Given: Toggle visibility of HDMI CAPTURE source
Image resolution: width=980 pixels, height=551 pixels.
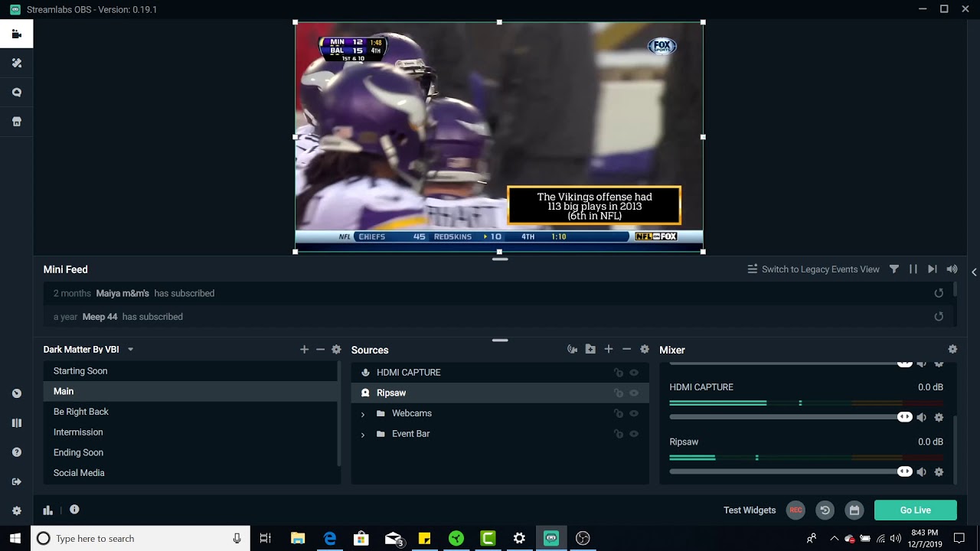Looking at the screenshot, I should (x=634, y=373).
